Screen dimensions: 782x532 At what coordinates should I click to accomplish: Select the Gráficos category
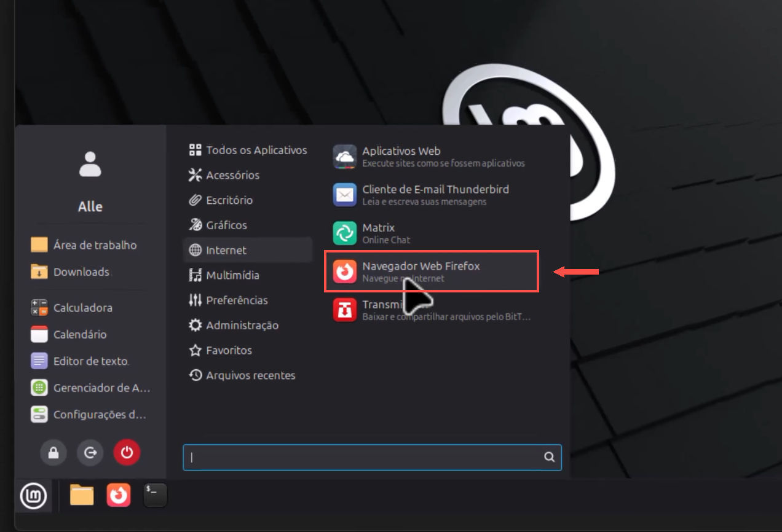pos(248,225)
